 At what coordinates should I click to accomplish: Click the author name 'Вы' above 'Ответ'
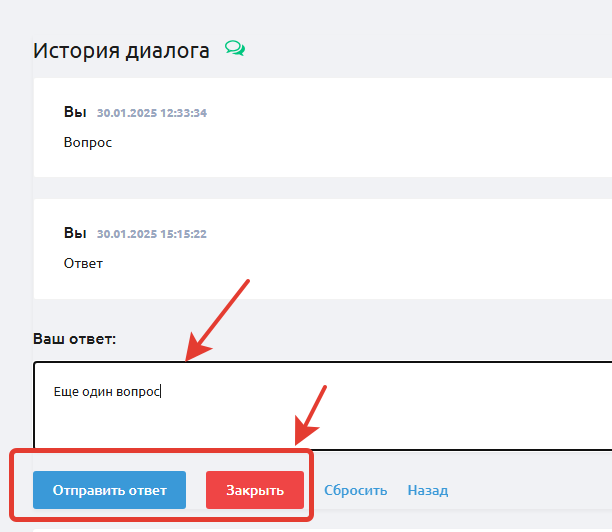[x=75, y=232]
